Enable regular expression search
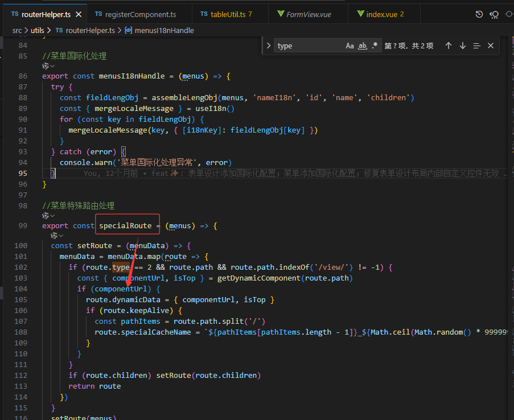The height and width of the screenshot is (420, 514). click(375, 46)
